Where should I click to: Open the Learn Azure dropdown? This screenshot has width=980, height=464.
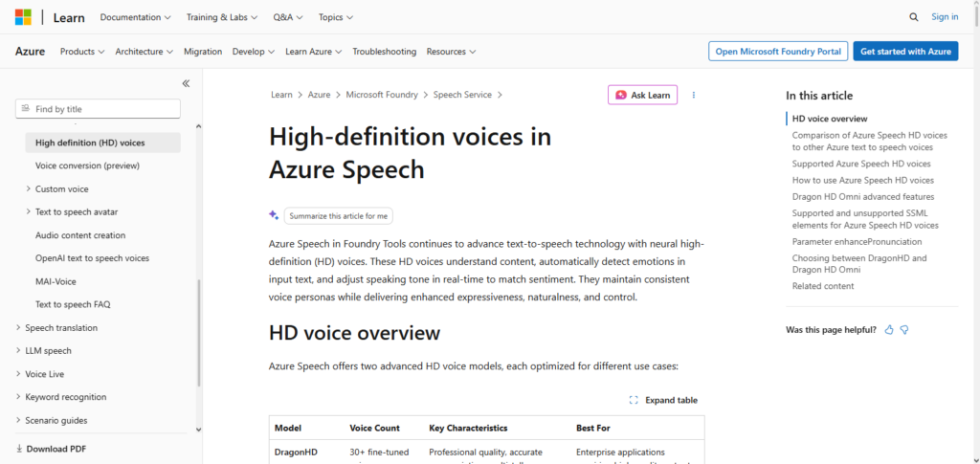[x=314, y=52]
